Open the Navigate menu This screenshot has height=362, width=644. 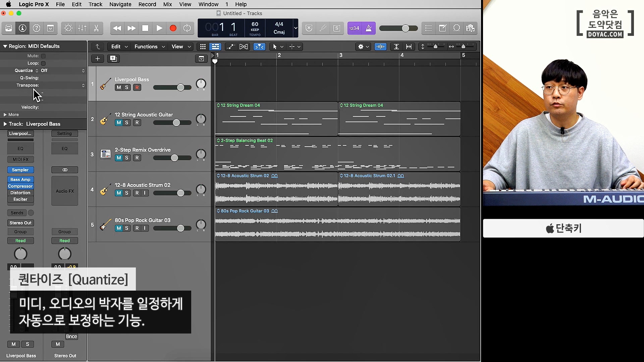(120, 4)
